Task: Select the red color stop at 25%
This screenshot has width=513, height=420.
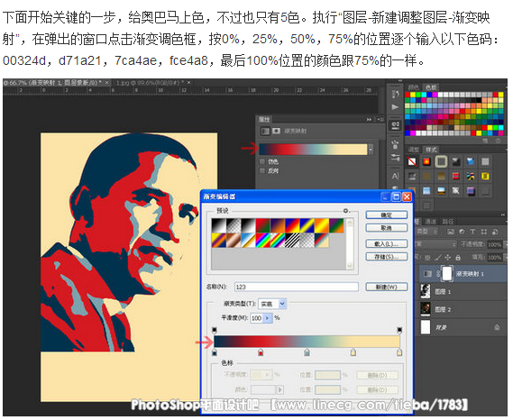Action: (261, 352)
